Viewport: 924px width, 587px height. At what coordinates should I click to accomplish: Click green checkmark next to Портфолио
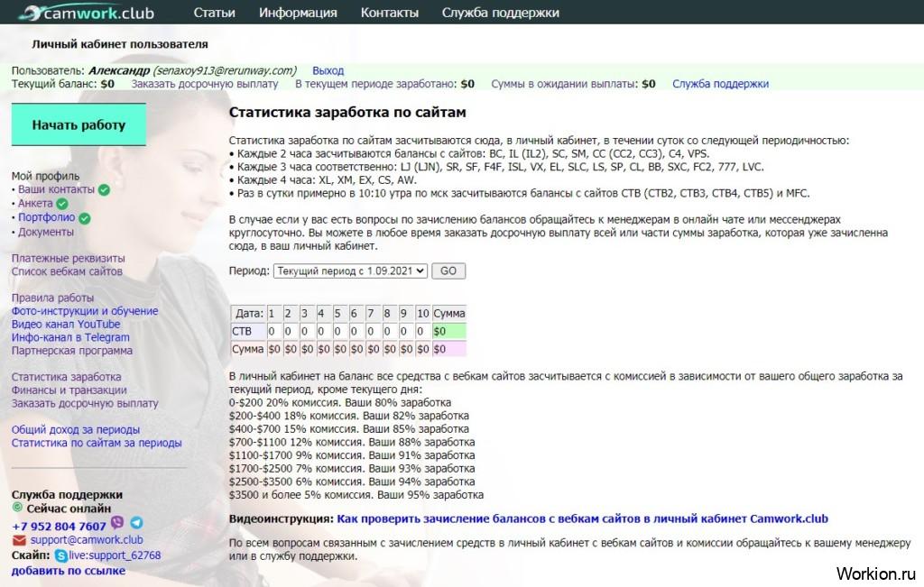[x=85, y=218]
